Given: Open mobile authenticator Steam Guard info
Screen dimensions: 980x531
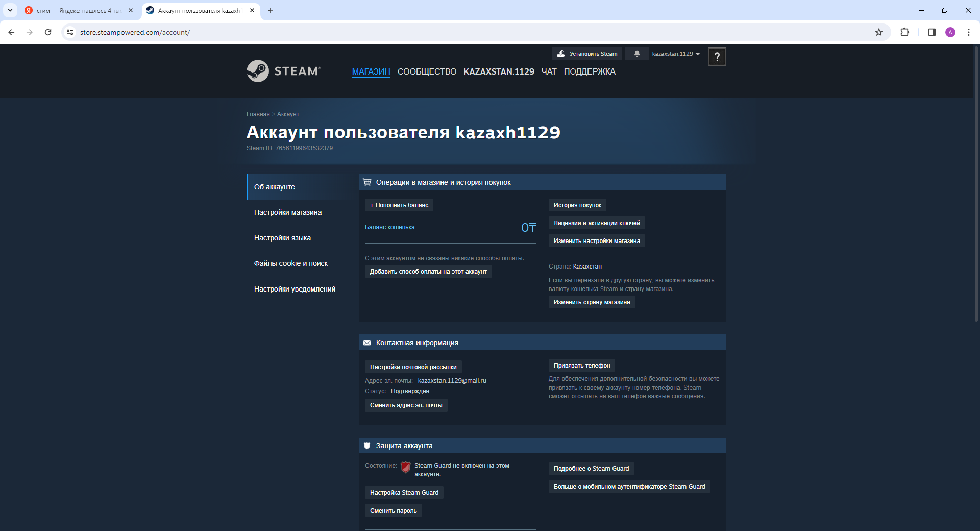Looking at the screenshot, I should pos(629,487).
